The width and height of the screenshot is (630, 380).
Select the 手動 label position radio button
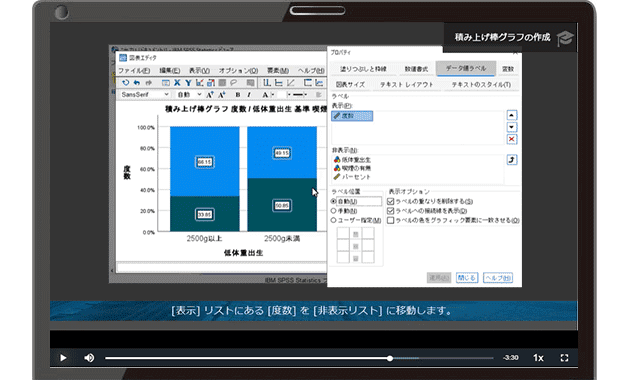333,210
